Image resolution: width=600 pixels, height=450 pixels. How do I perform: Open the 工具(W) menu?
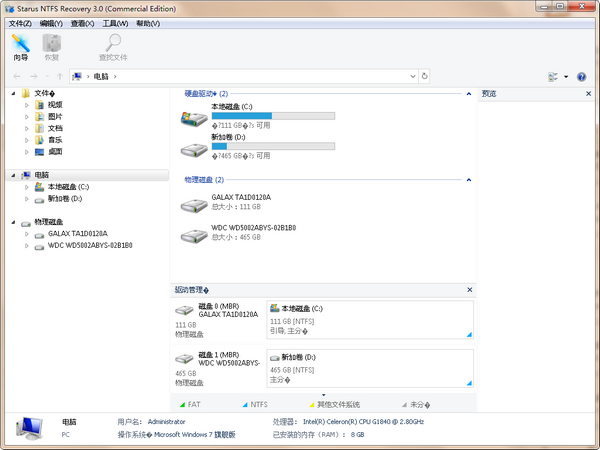point(114,22)
